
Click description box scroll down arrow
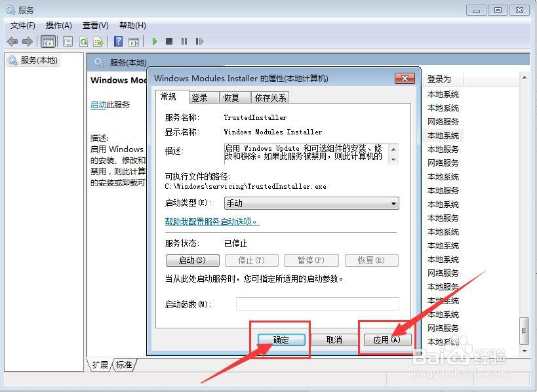pos(393,159)
